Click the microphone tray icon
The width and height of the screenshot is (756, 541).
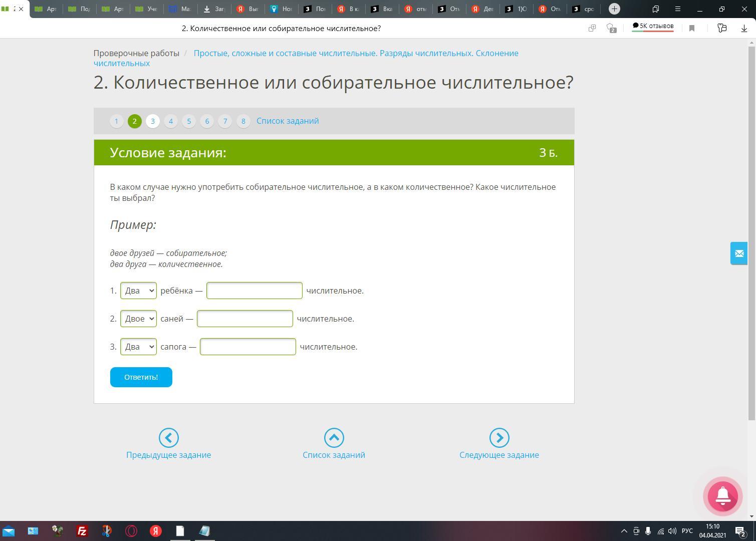tap(648, 531)
